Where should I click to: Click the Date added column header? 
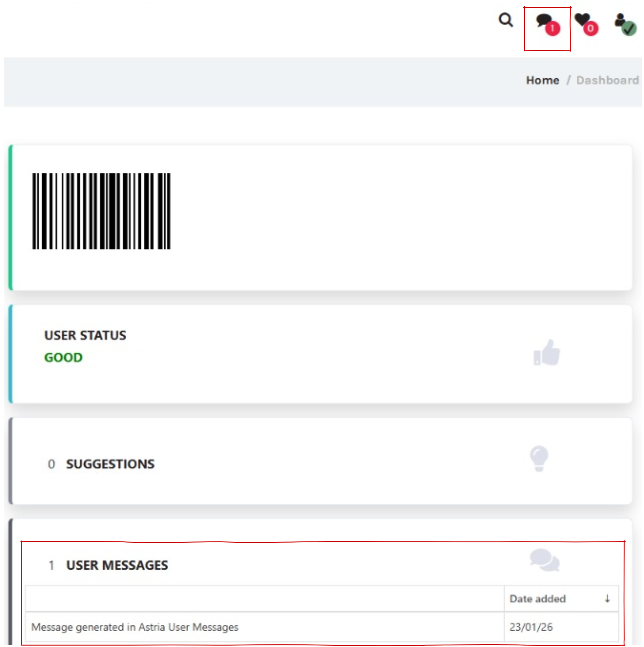point(537,598)
